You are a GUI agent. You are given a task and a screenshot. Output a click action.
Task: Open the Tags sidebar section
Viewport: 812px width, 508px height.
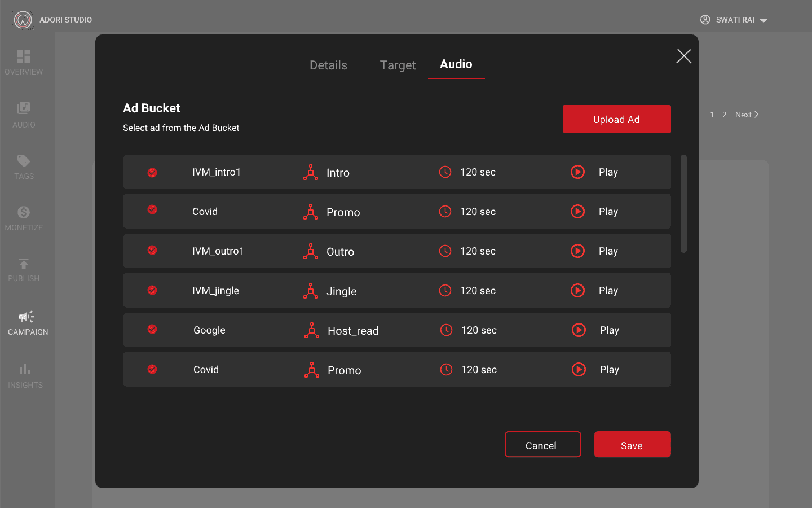pos(24,167)
